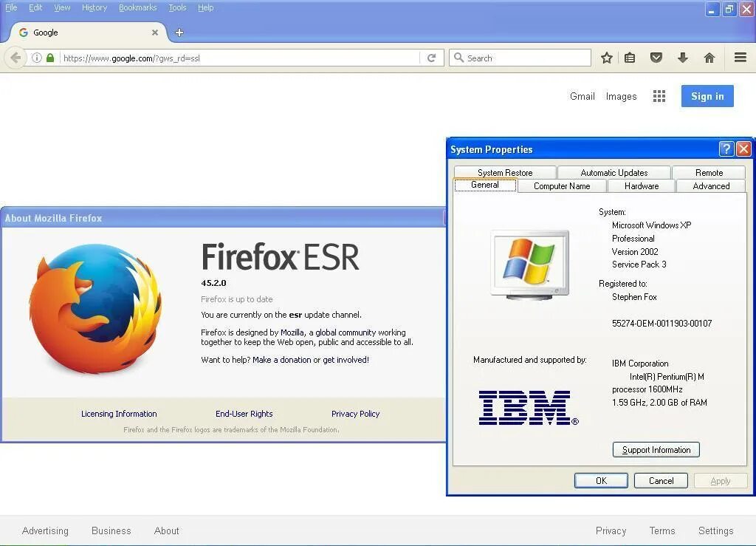This screenshot has height=546, width=756.
Task: Click the IBM logo in System Properties
Action: [x=529, y=408]
